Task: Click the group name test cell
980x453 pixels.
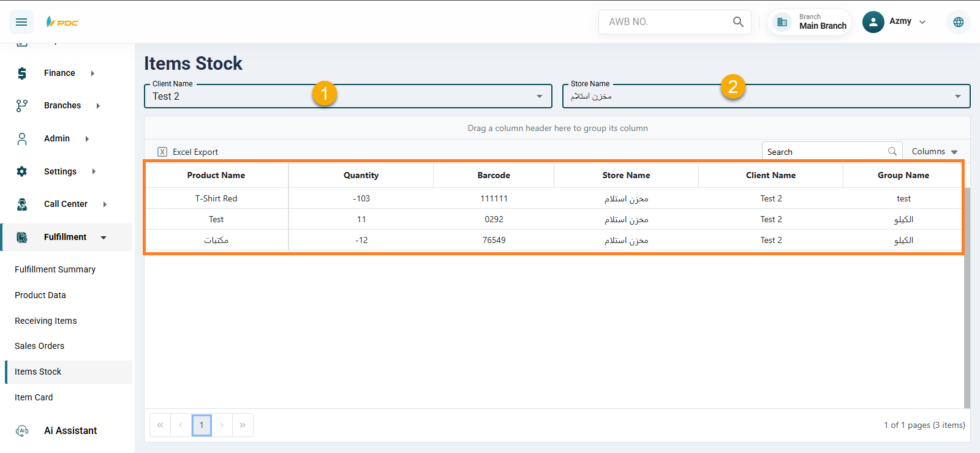Action: [903, 198]
